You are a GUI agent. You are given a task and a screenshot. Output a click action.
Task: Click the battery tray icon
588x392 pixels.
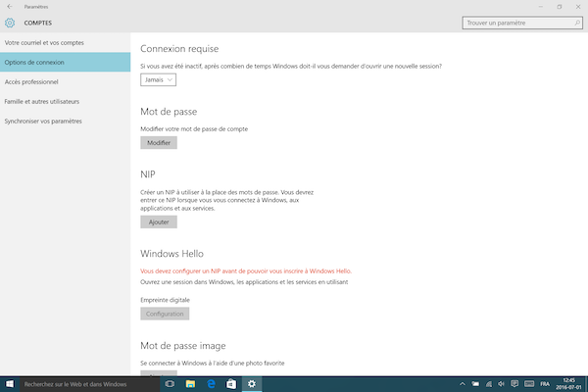[x=475, y=384]
